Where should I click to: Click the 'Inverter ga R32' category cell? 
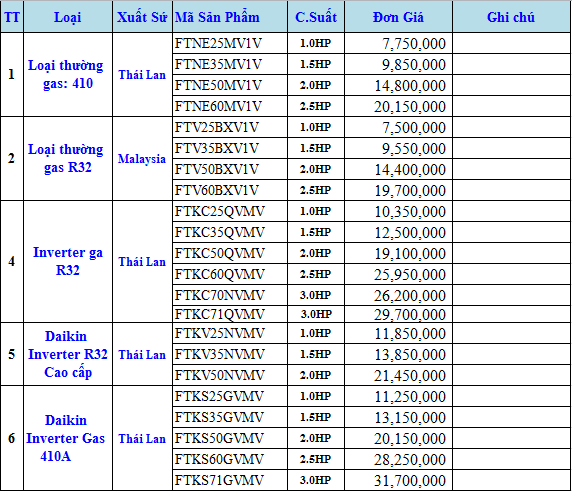pos(68,261)
